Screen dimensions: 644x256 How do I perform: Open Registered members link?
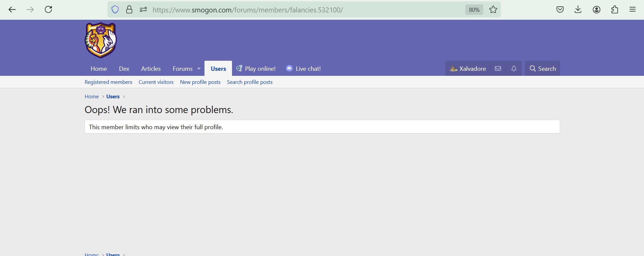(108, 82)
